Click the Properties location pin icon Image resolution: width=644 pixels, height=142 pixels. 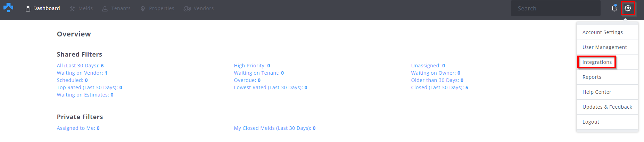[143, 9]
